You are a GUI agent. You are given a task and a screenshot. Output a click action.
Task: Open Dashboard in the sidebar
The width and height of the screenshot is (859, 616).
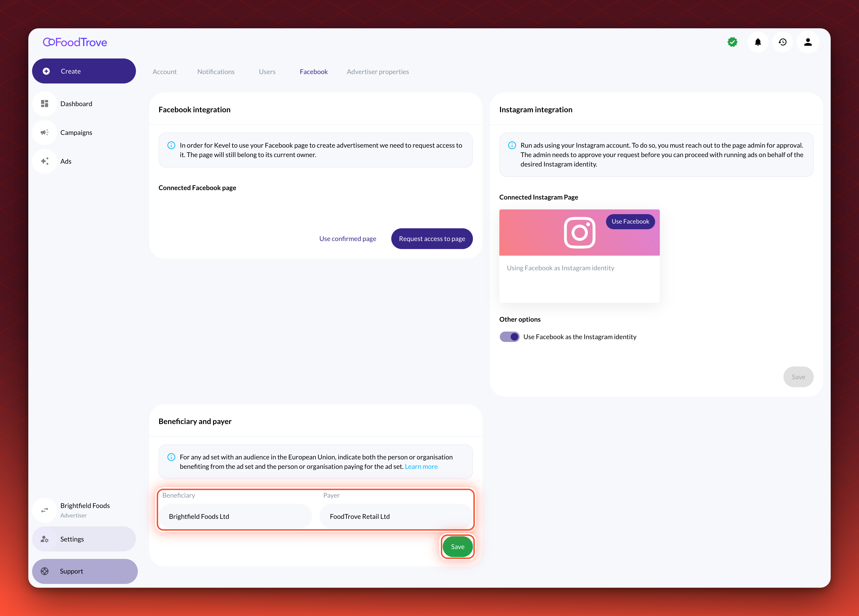point(84,104)
